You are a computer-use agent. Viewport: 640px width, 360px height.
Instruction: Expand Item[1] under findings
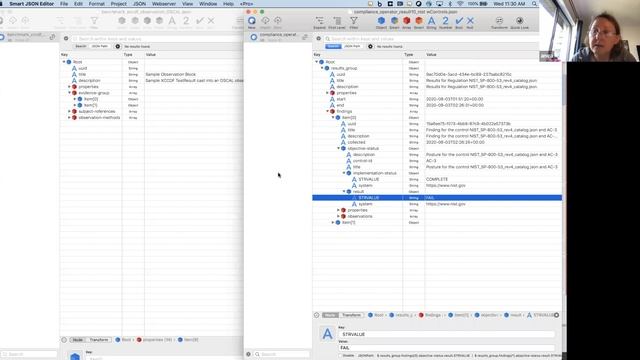click(x=333, y=222)
